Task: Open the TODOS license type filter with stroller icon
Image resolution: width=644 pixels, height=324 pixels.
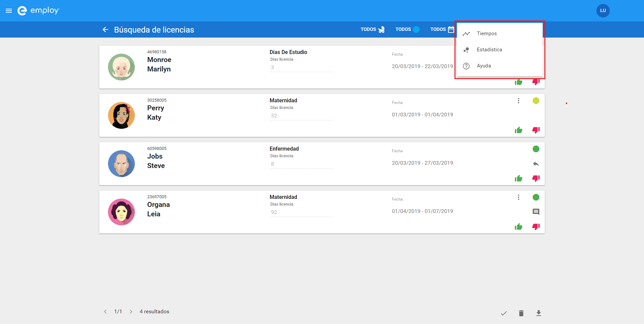Action: coord(373,30)
